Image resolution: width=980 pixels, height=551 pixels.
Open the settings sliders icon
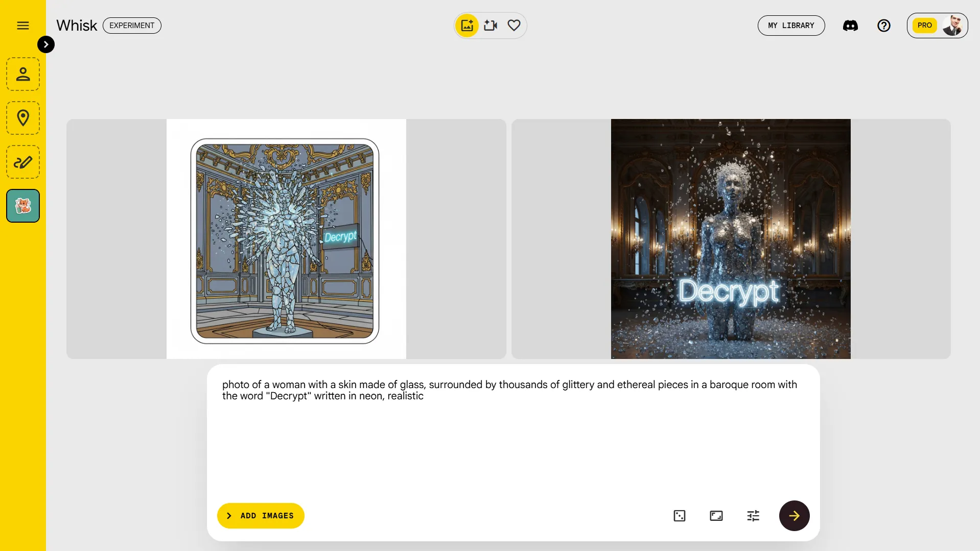pos(753,516)
